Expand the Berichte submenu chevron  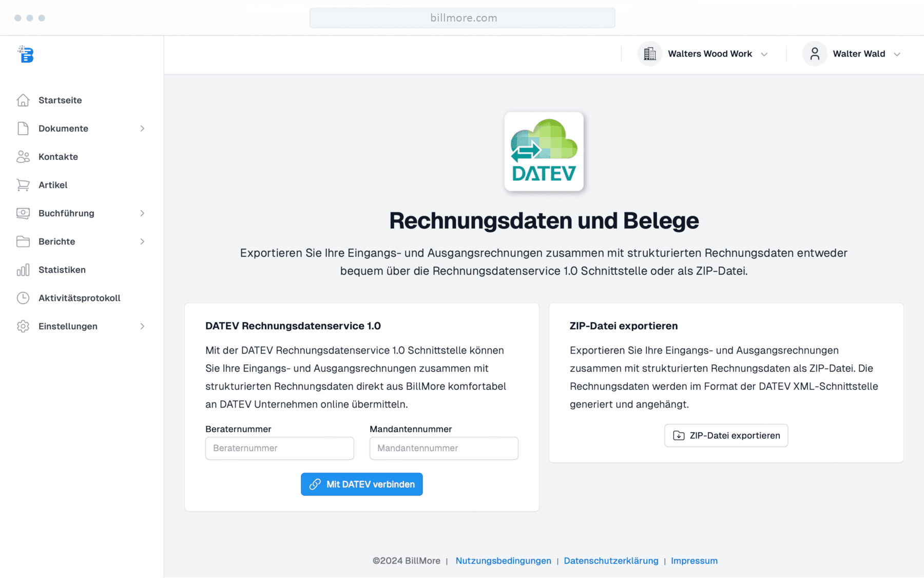tap(142, 241)
